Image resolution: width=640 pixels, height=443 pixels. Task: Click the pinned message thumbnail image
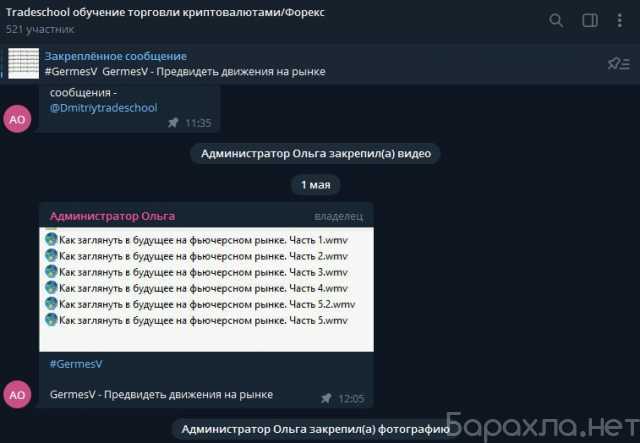coord(24,63)
